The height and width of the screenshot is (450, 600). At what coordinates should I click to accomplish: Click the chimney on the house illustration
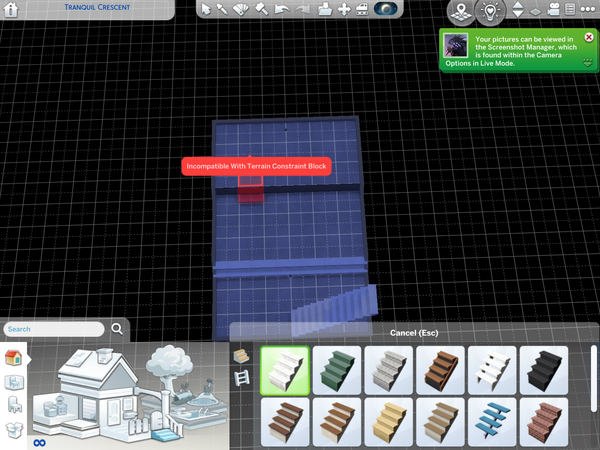[x=104, y=355]
